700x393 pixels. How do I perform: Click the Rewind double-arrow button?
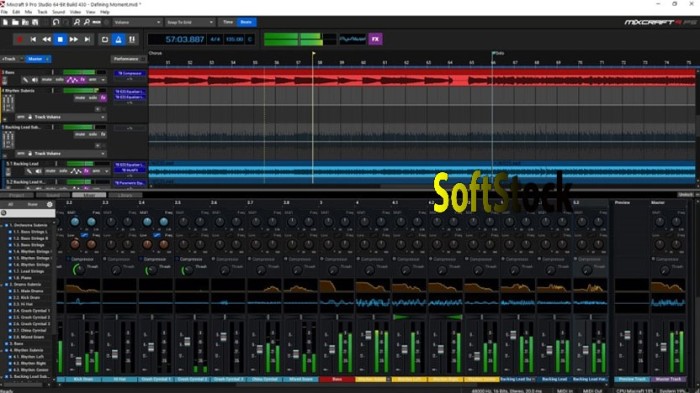(x=46, y=39)
